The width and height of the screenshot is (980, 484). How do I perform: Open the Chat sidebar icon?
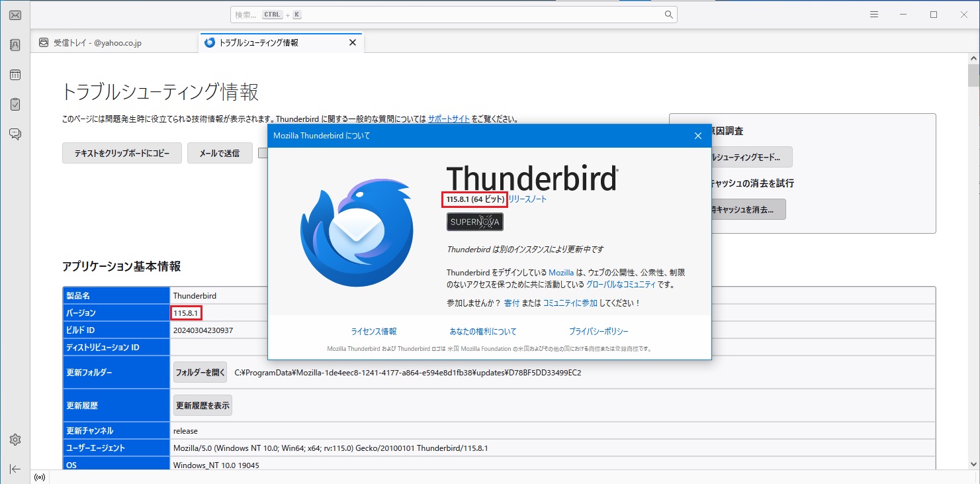tap(15, 134)
